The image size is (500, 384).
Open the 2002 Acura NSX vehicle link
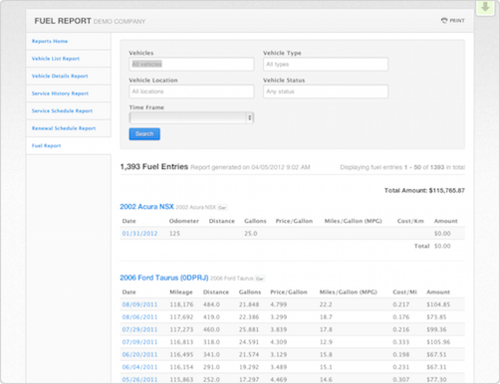(x=147, y=207)
